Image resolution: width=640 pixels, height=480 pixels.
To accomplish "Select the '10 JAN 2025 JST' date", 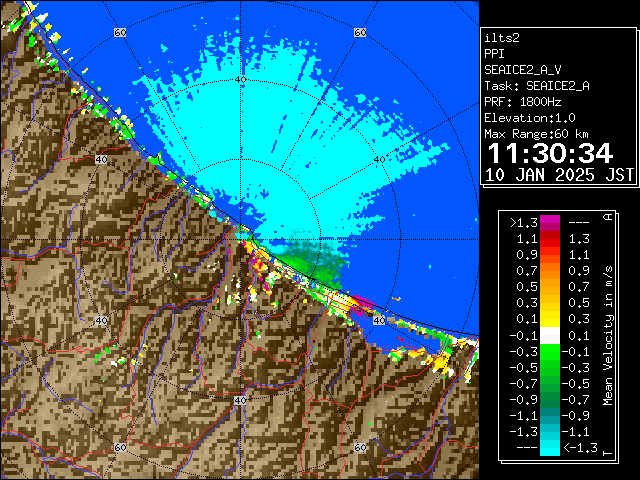I will click(559, 175).
